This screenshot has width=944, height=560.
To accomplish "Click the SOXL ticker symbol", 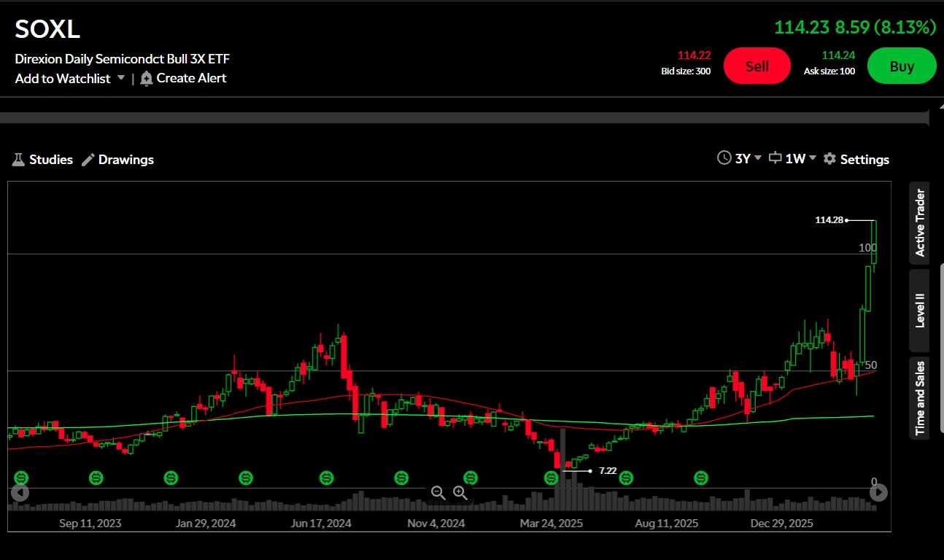I will (47, 29).
